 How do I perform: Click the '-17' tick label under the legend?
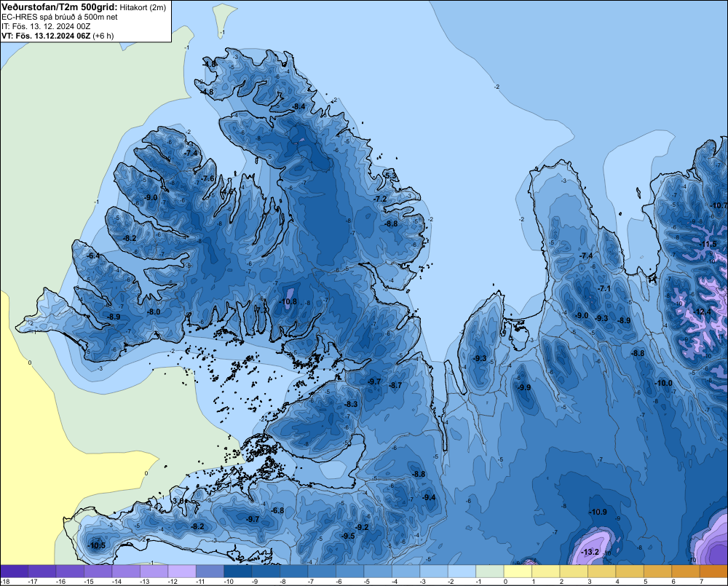coord(33,582)
